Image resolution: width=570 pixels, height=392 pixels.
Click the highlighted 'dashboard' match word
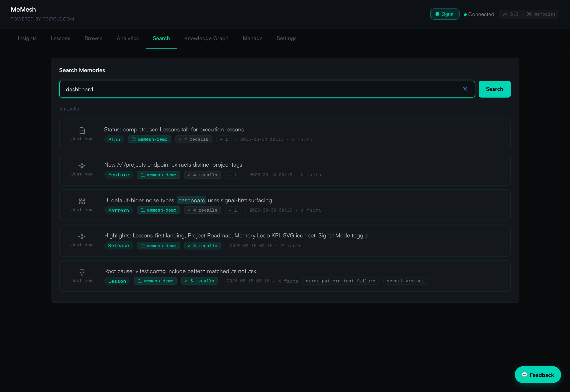(x=192, y=200)
